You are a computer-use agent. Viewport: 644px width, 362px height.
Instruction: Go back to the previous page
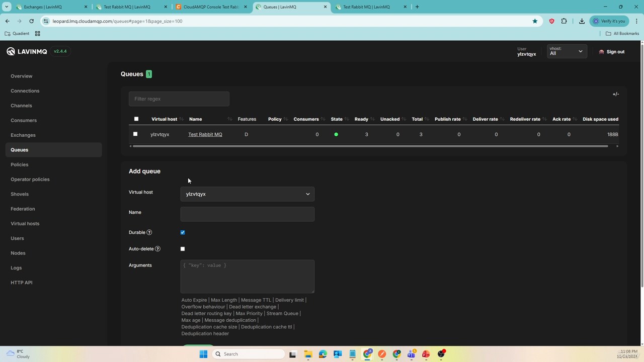(8, 21)
